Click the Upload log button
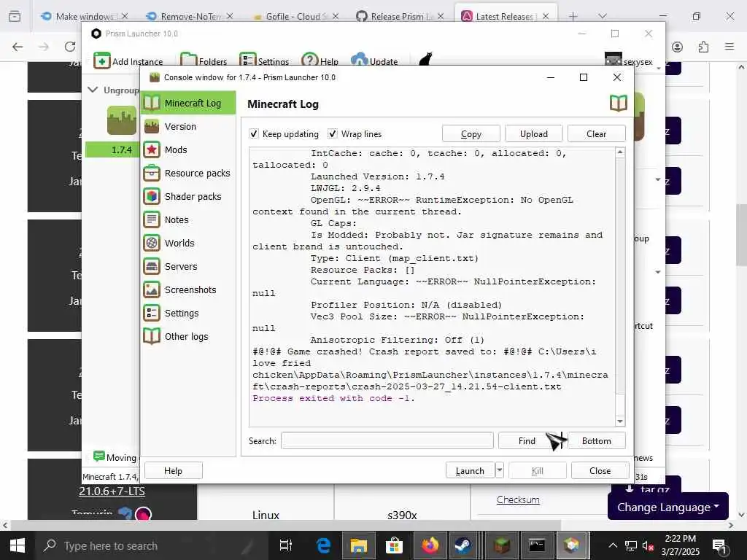Image resolution: width=747 pixels, height=560 pixels. click(x=533, y=134)
